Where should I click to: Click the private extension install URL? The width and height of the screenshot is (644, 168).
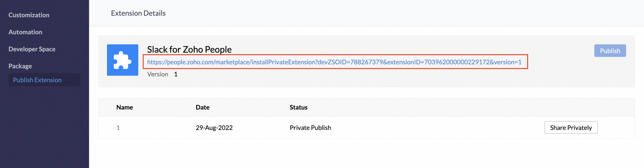[334, 62]
